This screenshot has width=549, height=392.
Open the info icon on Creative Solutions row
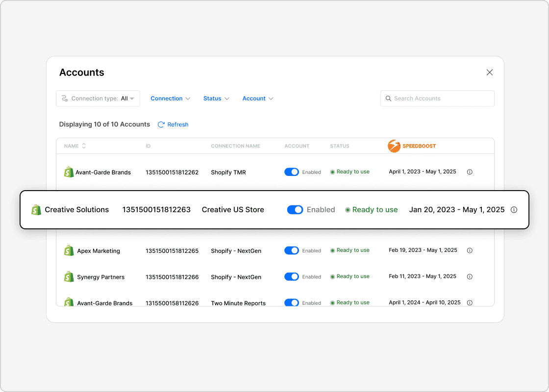click(x=514, y=210)
